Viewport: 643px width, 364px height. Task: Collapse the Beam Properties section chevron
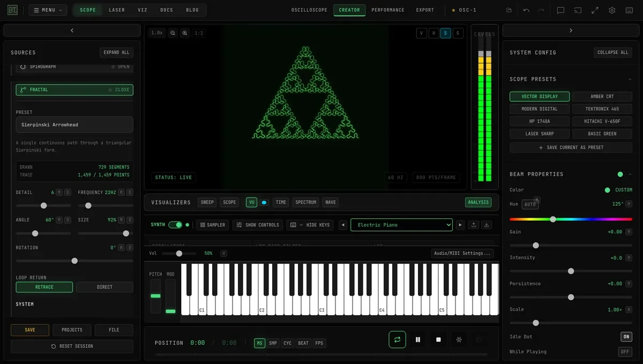(x=630, y=174)
